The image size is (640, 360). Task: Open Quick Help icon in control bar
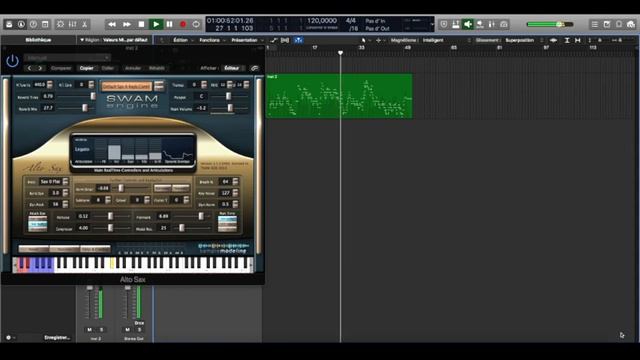click(33, 24)
